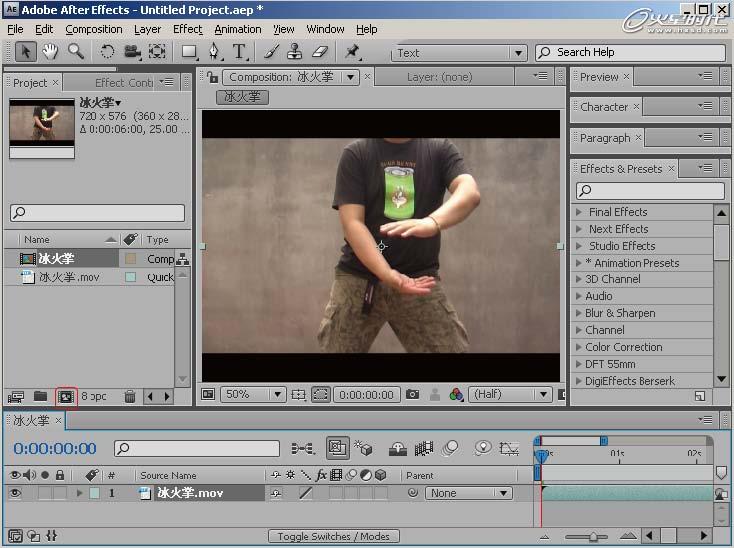This screenshot has height=548, width=734.
Task: Open the Animation menu
Action: pyautogui.click(x=238, y=29)
